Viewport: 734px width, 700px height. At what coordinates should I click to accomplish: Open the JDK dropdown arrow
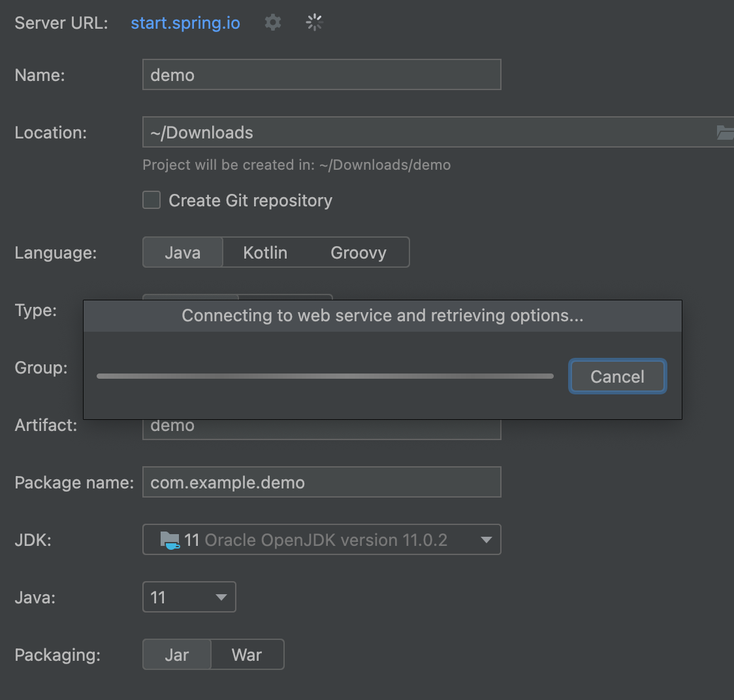pos(486,540)
